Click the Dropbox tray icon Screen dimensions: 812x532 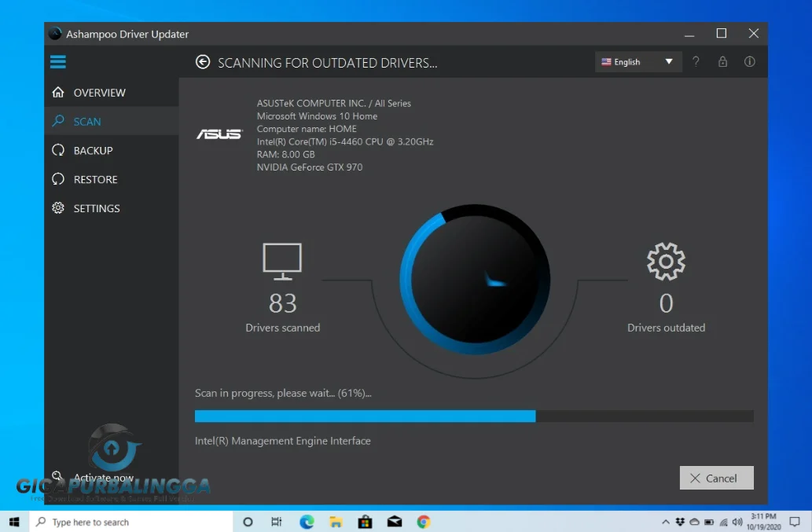click(680, 522)
